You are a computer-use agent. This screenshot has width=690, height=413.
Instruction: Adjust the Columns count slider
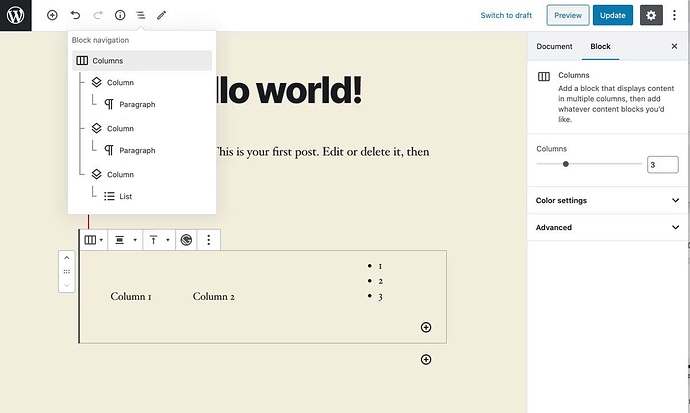coord(566,164)
